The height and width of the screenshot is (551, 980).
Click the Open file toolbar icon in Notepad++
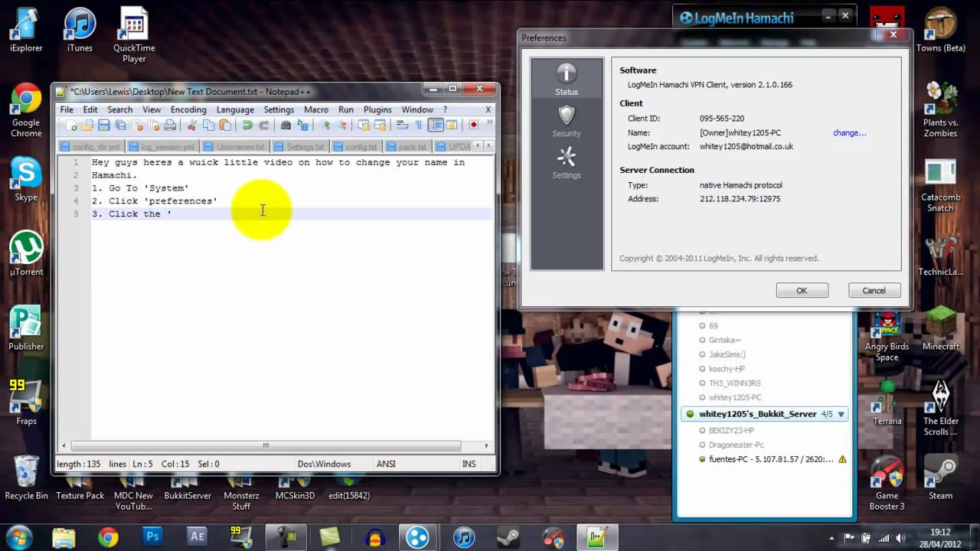click(87, 126)
